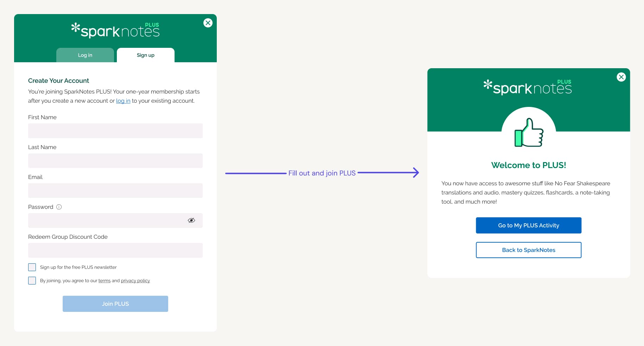This screenshot has width=644, height=346.
Task: Click Go to My PLUS Activity
Action: pos(528,225)
